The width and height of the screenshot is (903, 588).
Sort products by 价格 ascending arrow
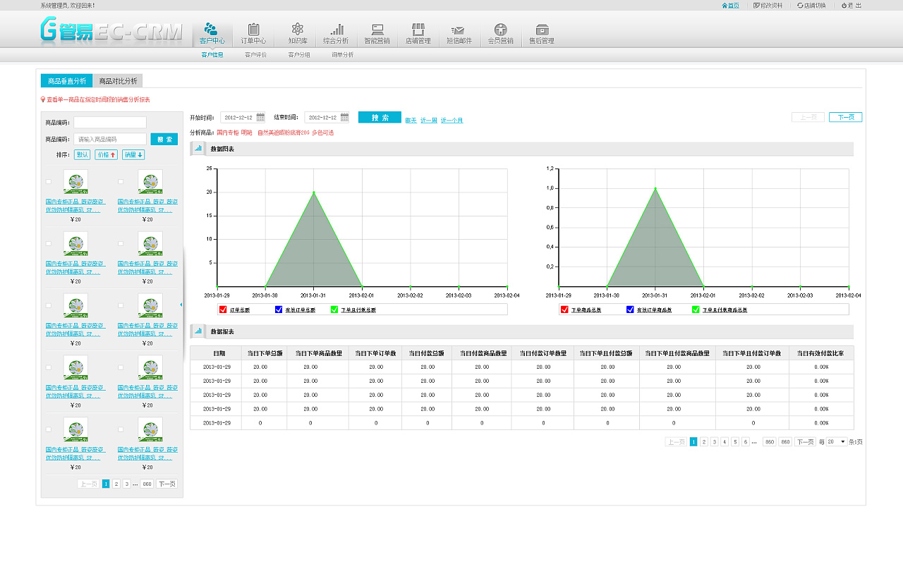tap(106, 154)
